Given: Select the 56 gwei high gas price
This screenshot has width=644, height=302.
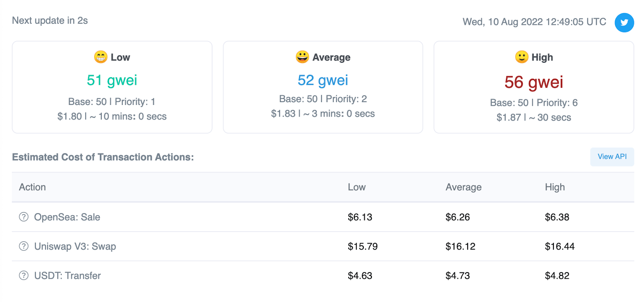Looking at the screenshot, I should coord(534,82).
